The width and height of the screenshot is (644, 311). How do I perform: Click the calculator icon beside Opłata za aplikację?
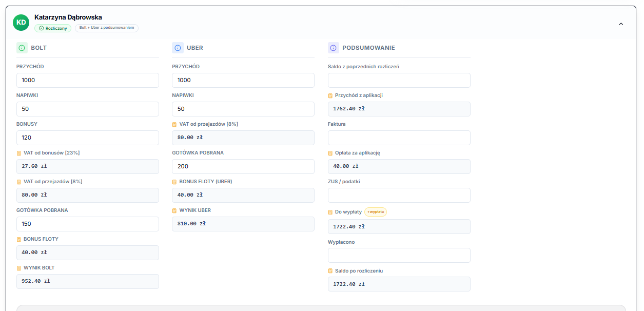(330, 153)
